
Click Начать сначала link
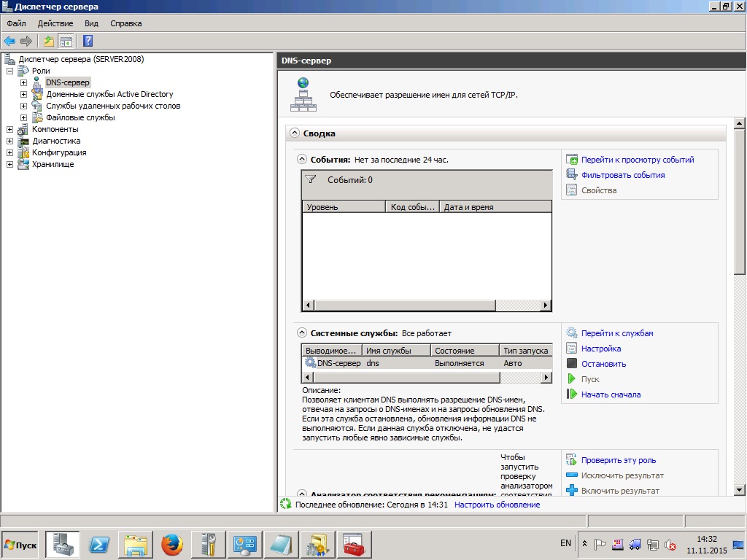coord(611,394)
